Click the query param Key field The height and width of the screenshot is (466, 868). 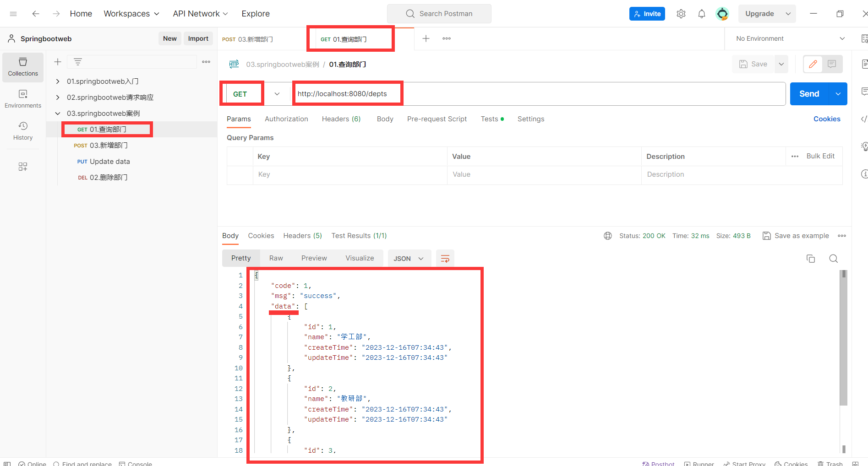click(x=350, y=174)
